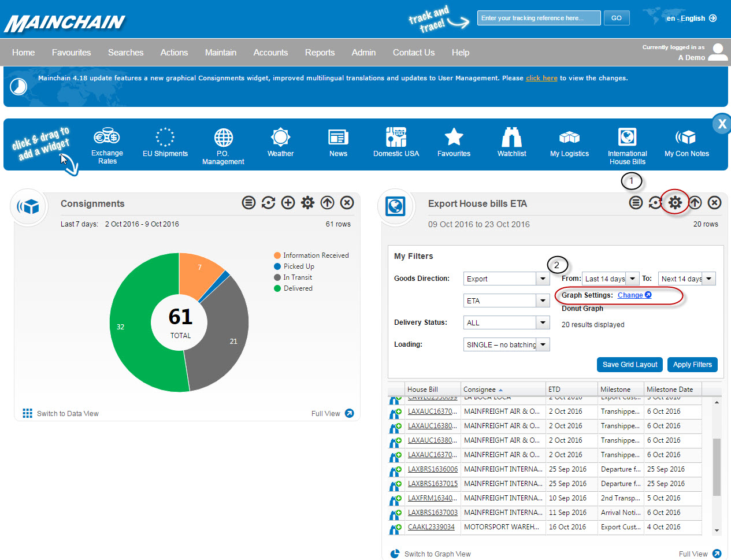Add the My Logistics widget
Image resolution: width=731 pixels, height=560 pixels.
pyautogui.click(x=569, y=142)
